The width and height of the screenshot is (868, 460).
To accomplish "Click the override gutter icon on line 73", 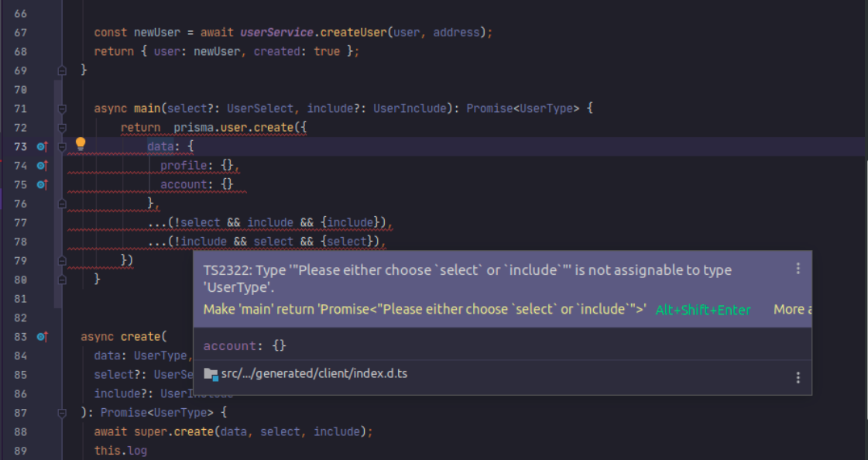I will coord(42,146).
